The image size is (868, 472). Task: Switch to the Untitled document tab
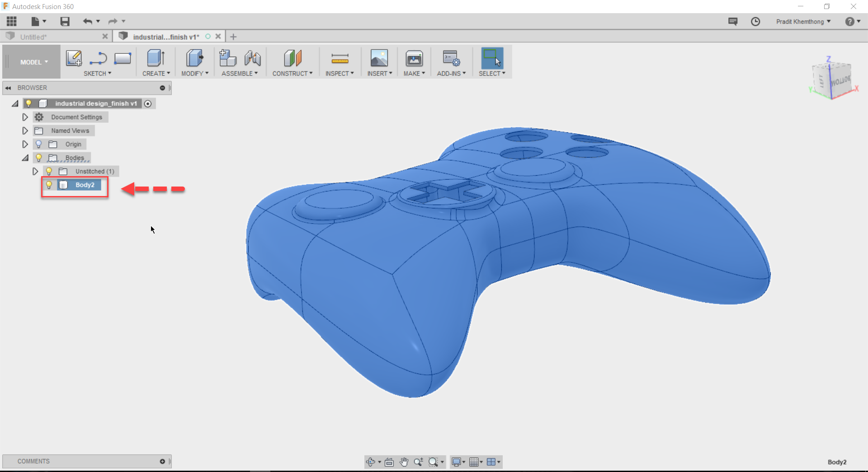(34, 37)
